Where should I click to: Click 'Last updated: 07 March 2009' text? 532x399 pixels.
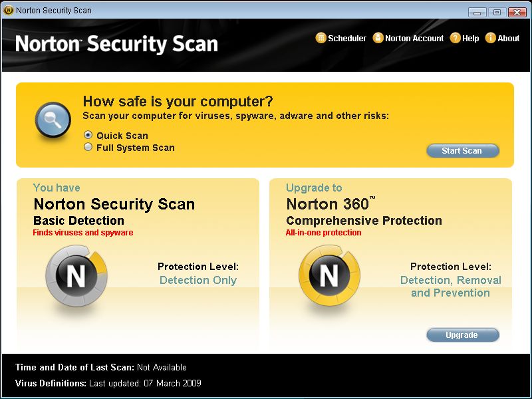point(145,384)
